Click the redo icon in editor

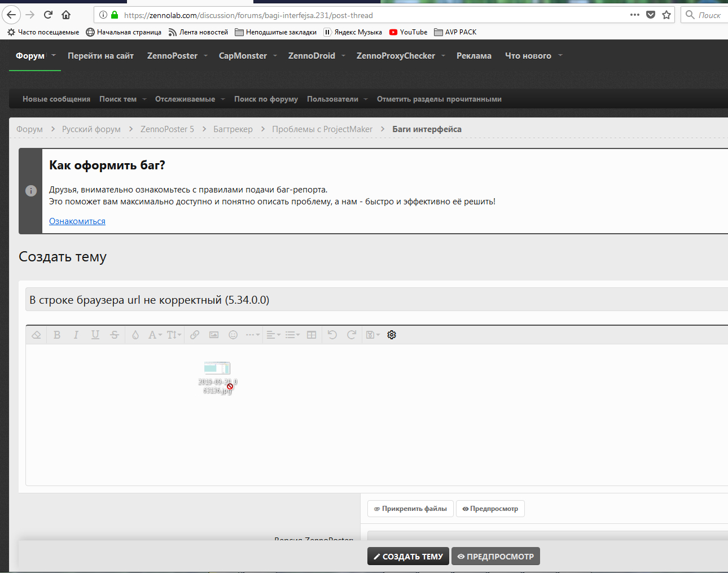(352, 335)
